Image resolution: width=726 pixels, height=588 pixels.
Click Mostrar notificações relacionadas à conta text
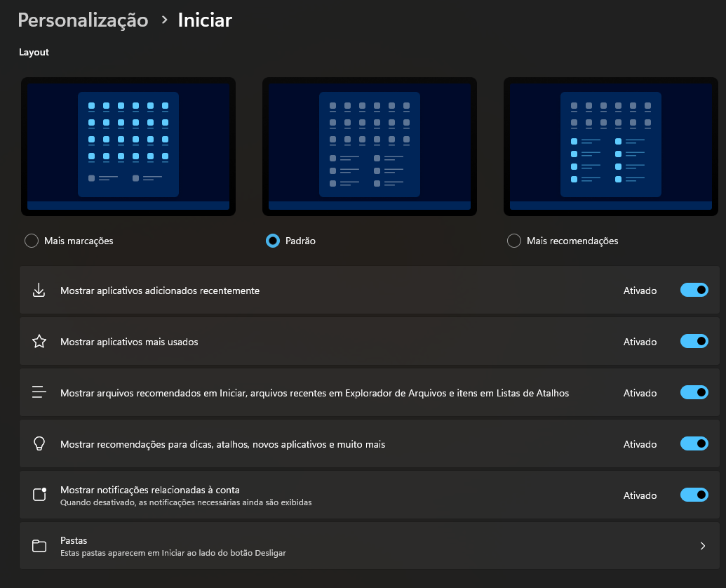coord(150,490)
